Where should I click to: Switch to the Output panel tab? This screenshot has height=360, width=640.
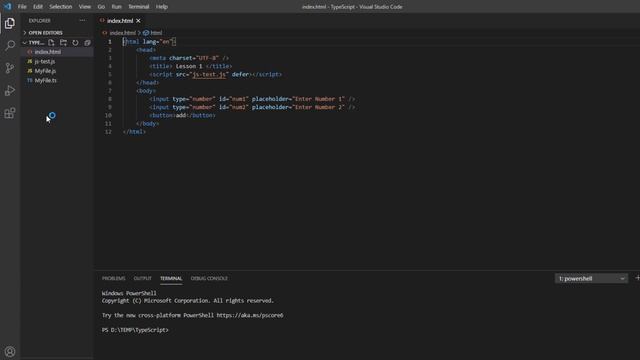pos(142,278)
